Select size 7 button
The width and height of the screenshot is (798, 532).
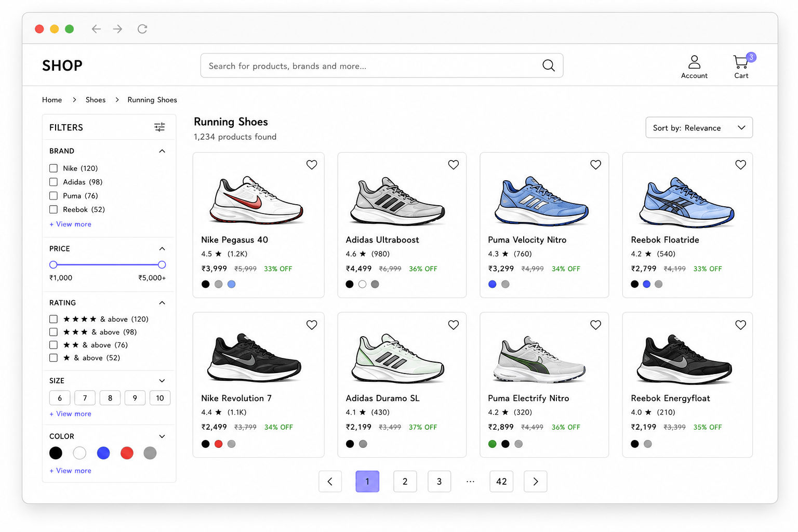point(85,398)
